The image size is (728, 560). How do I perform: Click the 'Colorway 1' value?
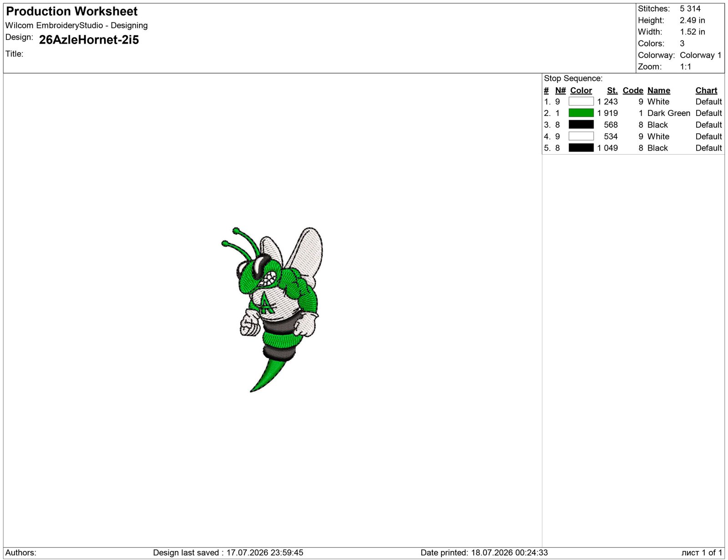(701, 55)
